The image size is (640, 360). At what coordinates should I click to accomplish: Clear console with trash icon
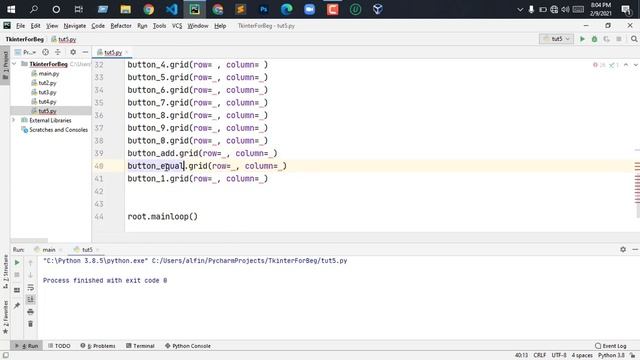[x=30, y=324]
